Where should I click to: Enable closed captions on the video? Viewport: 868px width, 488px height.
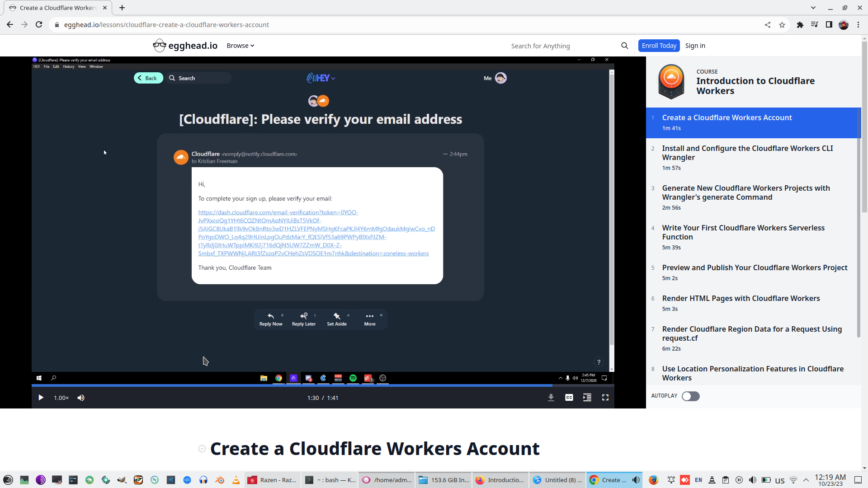point(569,398)
